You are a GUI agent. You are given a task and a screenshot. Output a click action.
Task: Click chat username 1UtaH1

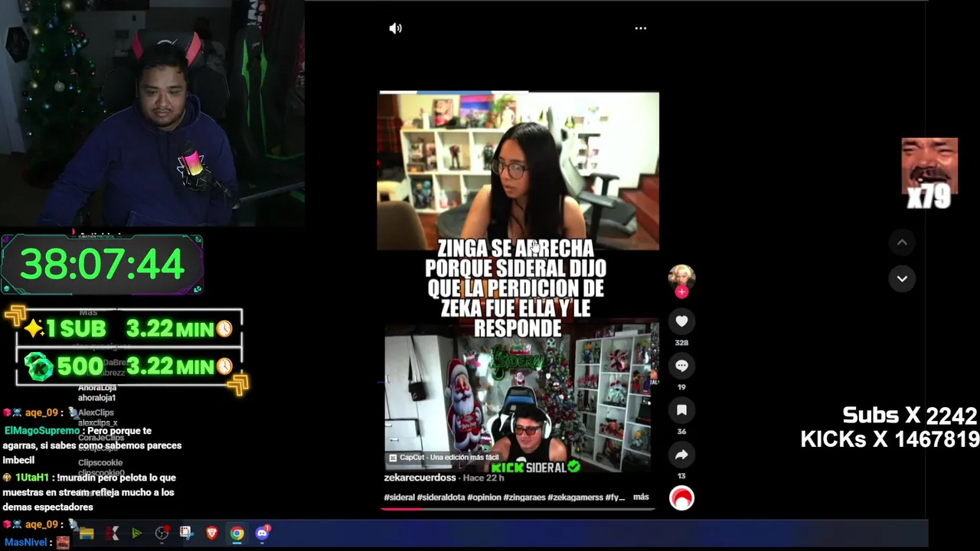(32, 478)
